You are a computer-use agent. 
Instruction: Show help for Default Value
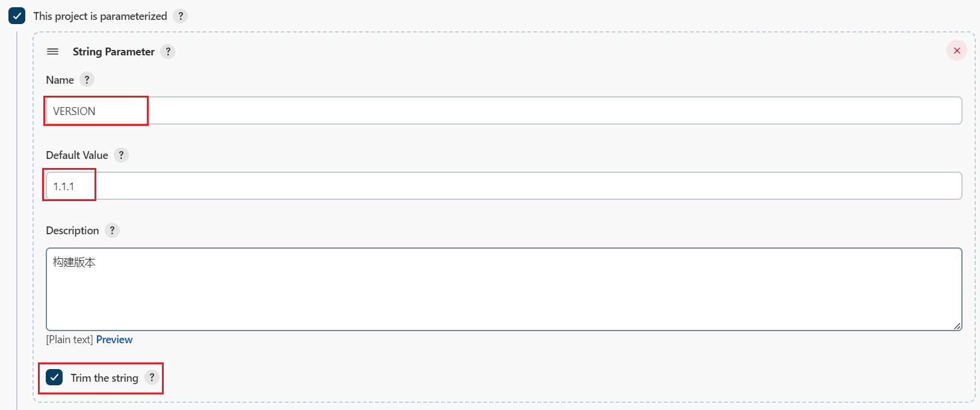click(121, 155)
